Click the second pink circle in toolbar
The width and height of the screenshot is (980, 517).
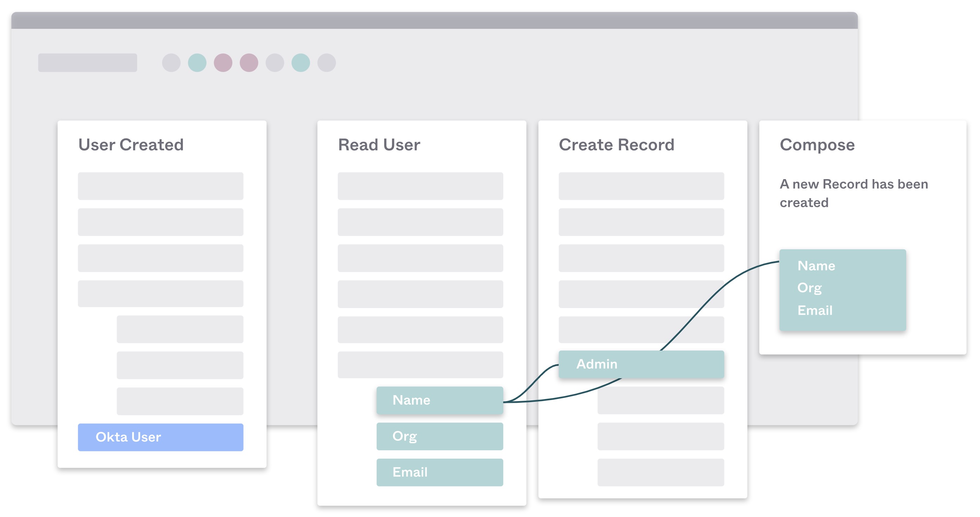click(x=249, y=63)
